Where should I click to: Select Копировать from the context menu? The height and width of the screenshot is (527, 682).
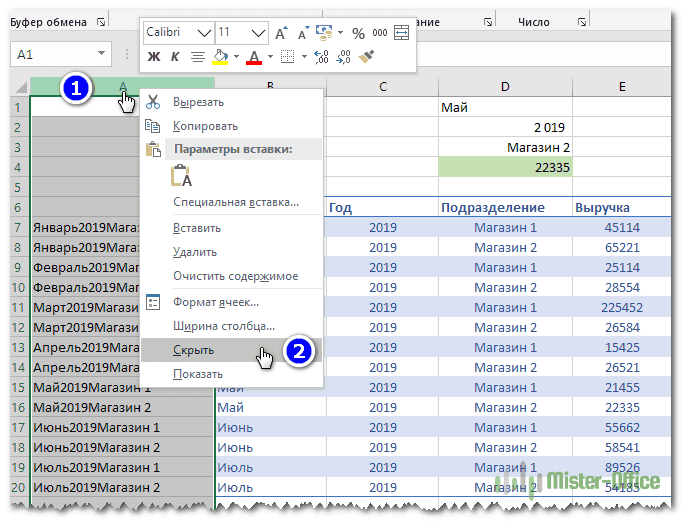point(205,126)
